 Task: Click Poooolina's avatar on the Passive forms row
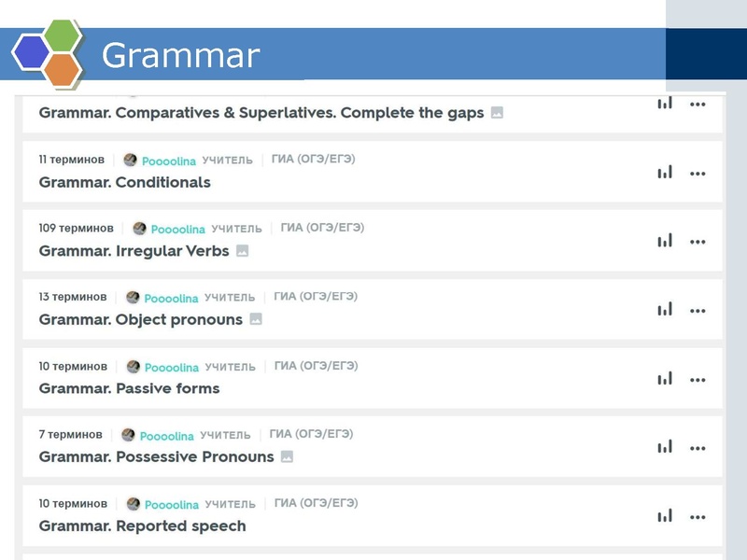[134, 364]
